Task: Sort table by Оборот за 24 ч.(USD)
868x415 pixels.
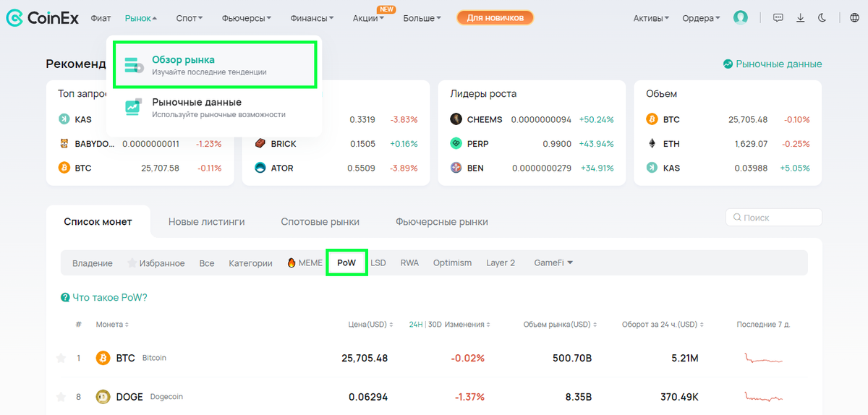Action: tap(663, 325)
